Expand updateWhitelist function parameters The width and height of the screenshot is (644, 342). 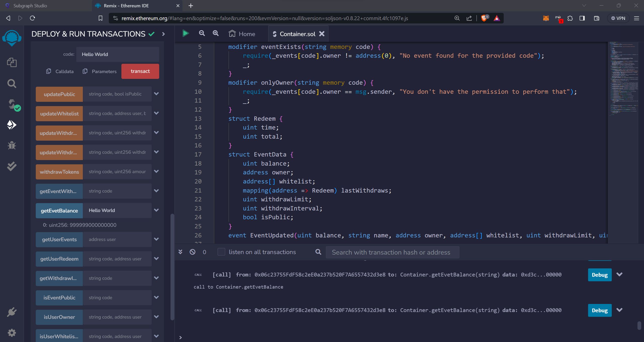coord(156,113)
